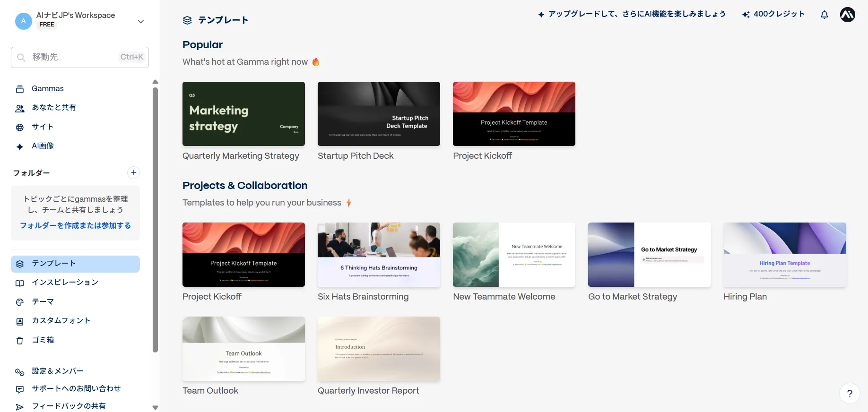Viewport: 868px width, 412px height.
Task: Select テンプレート in the sidebar
Action: click(76, 264)
